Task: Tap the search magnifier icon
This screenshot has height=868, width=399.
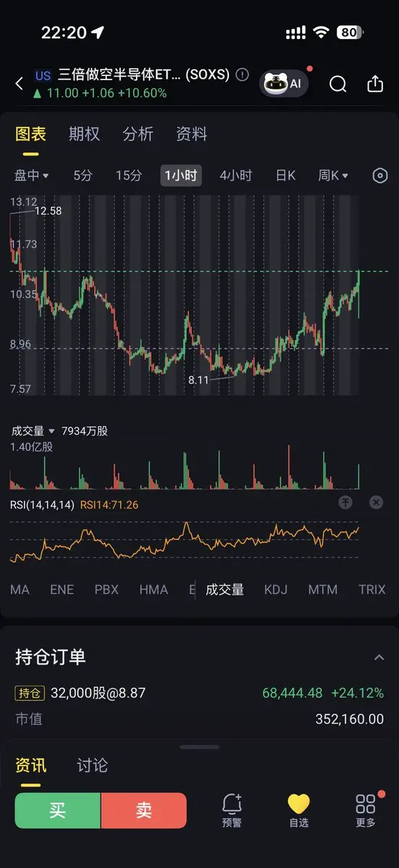Action: pyautogui.click(x=338, y=84)
